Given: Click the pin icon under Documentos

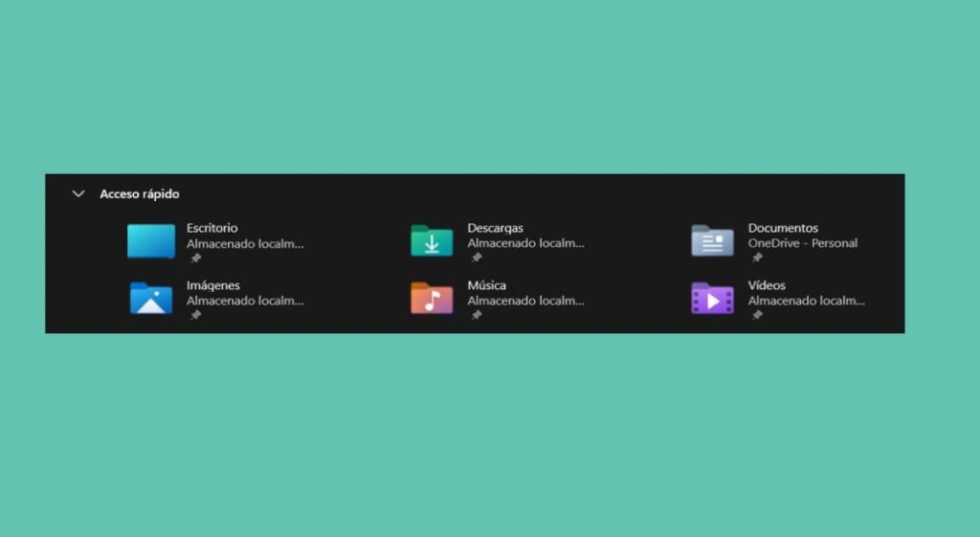Looking at the screenshot, I should click(757, 258).
